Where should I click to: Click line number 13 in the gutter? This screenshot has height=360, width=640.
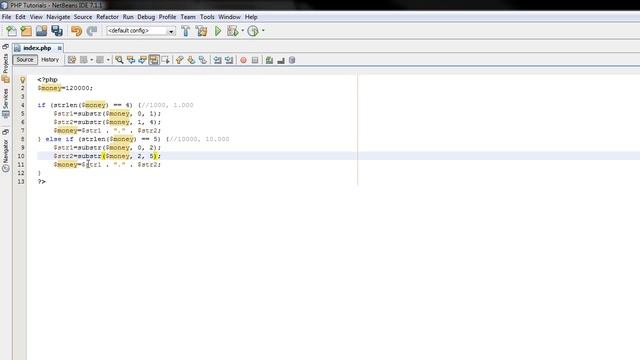point(21,182)
